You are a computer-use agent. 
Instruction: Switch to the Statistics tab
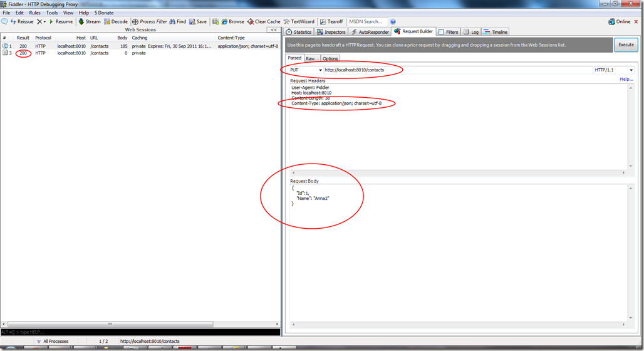pos(299,31)
